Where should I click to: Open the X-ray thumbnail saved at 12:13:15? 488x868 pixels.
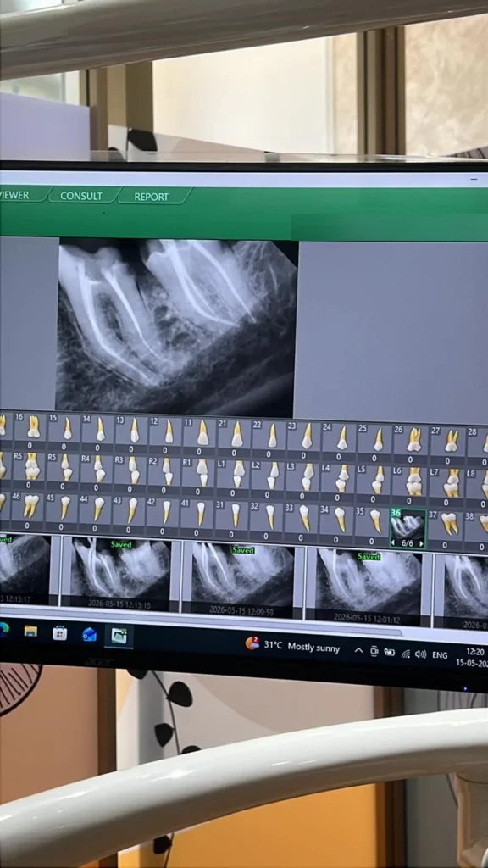tap(121, 572)
